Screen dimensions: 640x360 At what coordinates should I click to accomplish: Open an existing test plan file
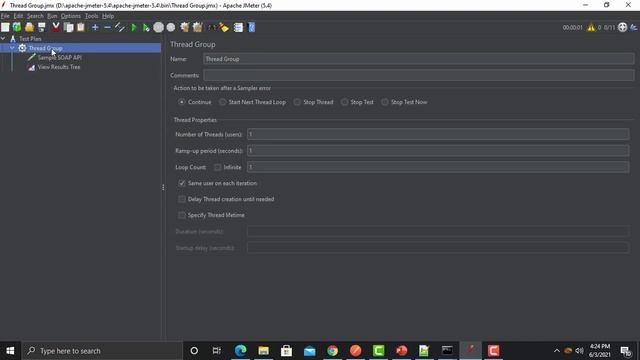[x=29, y=27]
